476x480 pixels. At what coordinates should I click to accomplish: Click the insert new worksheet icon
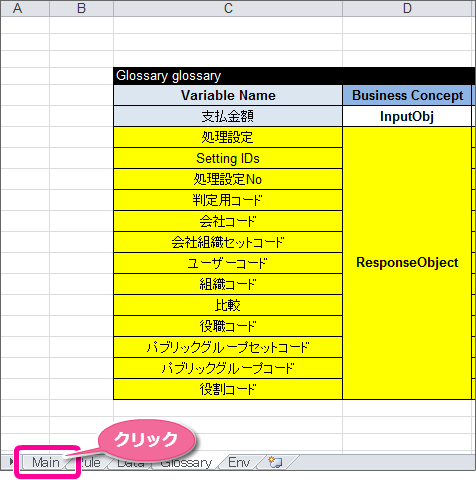click(x=275, y=462)
